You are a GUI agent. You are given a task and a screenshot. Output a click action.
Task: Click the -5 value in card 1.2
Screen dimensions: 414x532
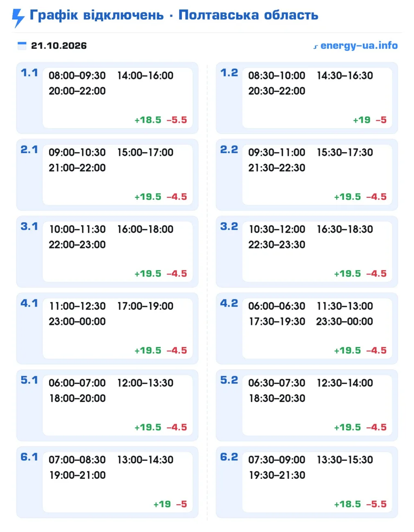381,120
